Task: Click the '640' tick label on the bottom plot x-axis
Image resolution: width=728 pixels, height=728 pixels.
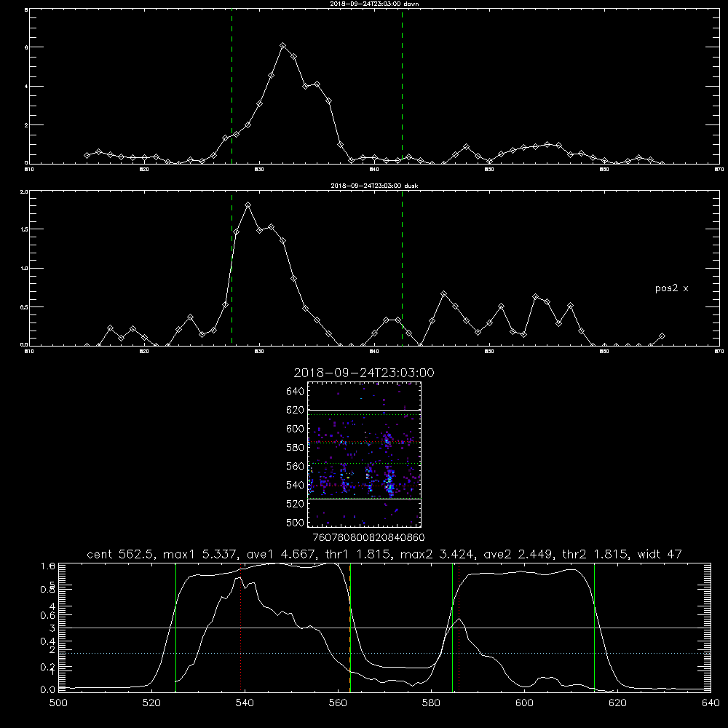Action: click(x=711, y=703)
